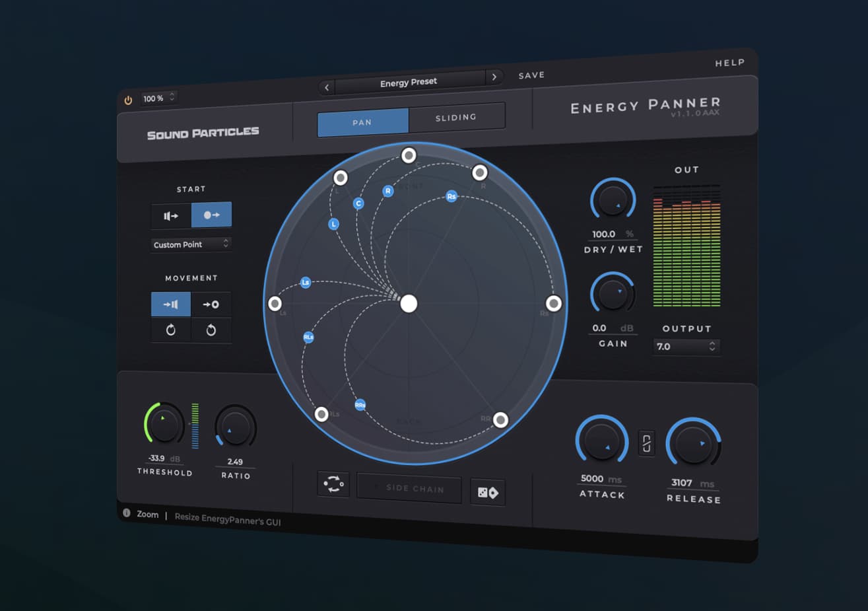Click the blue C source dot
The image size is (868, 611).
(x=358, y=203)
